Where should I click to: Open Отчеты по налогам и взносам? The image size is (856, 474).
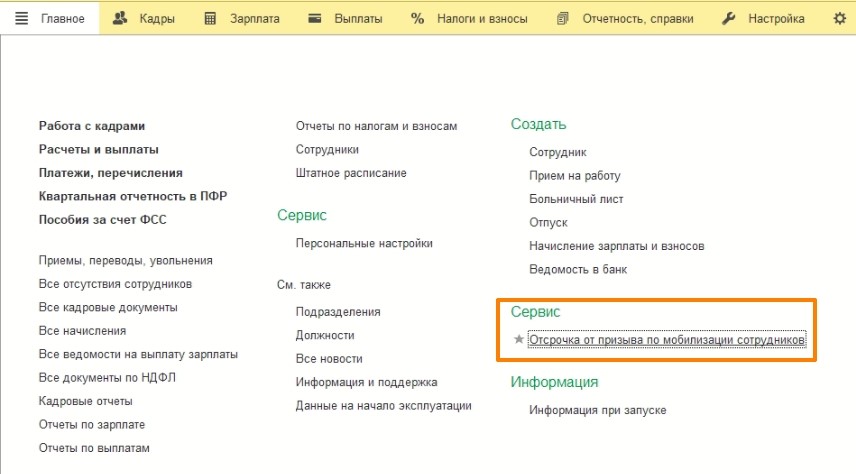[x=376, y=126]
